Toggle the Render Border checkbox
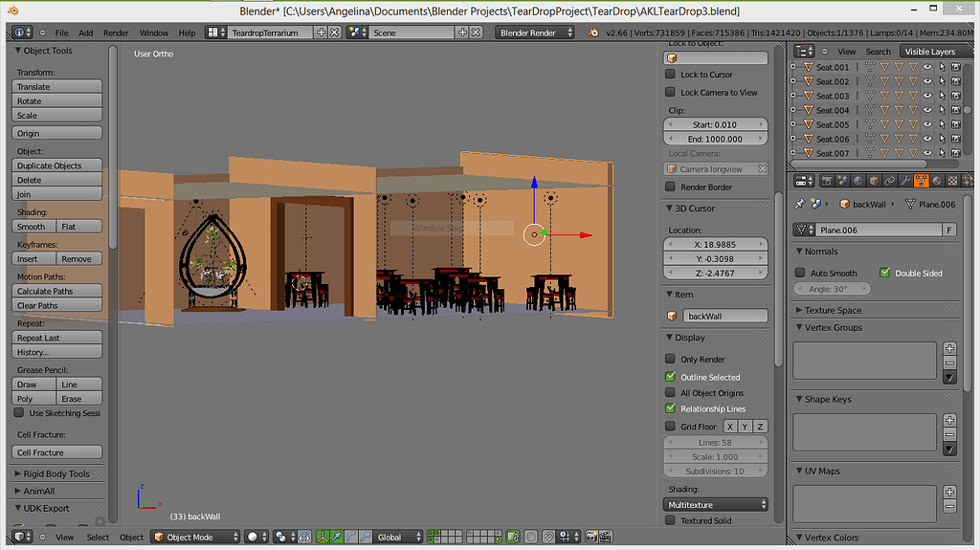Viewport: 980px width, 550px height. coord(670,187)
